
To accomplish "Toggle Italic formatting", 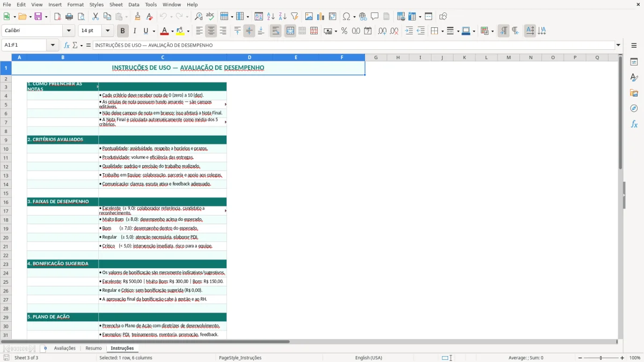I will click(x=135, y=31).
